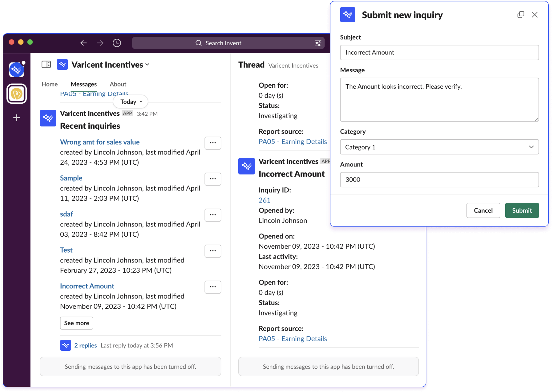This screenshot has width=553, height=392.
Task: Focus the Subject input field
Action: point(439,53)
